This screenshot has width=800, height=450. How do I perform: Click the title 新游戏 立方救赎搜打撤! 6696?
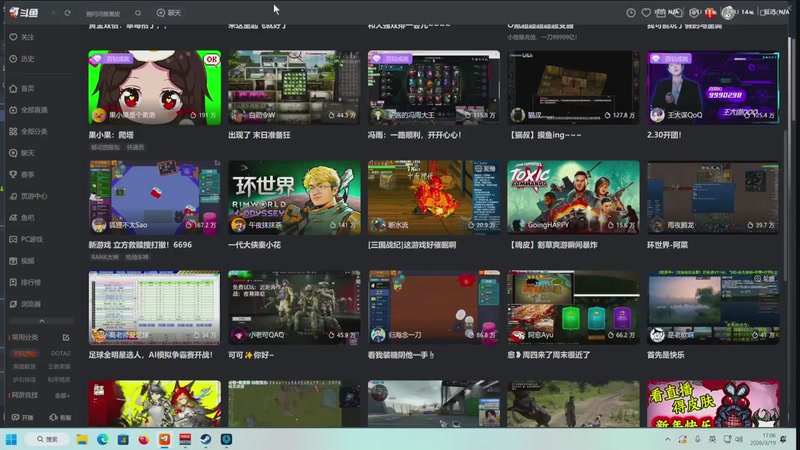[x=140, y=245]
